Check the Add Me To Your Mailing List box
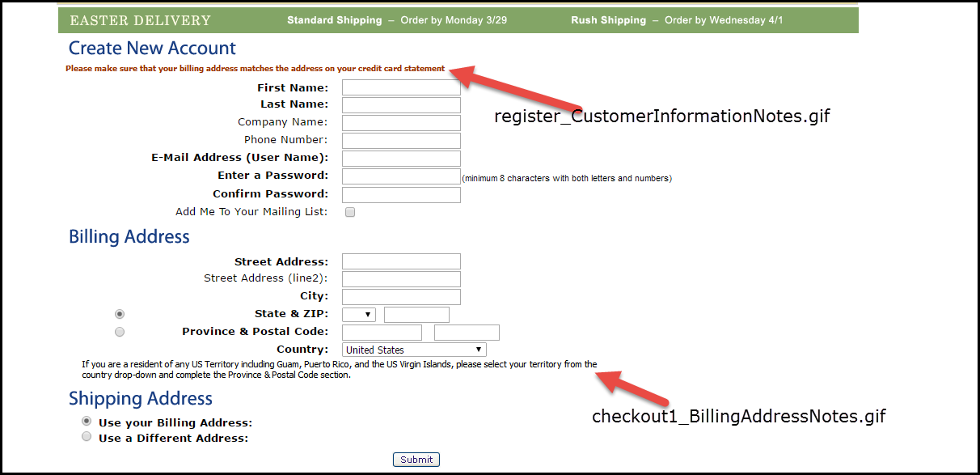The image size is (980, 475). [x=350, y=212]
